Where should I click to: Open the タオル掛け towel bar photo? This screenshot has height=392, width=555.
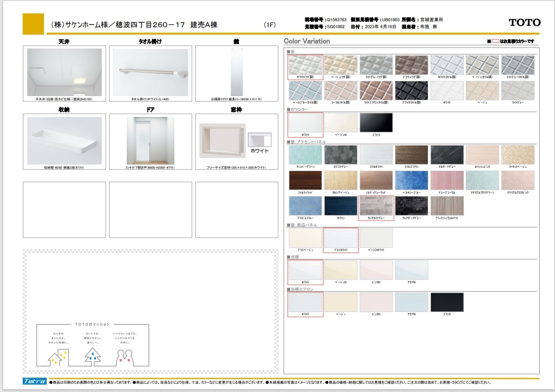(x=151, y=72)
